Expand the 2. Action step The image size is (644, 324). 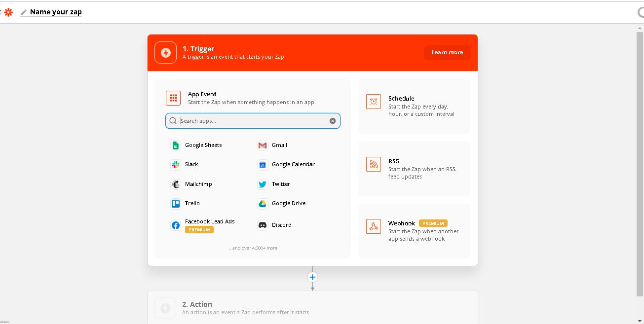click(x=312, y=308)
